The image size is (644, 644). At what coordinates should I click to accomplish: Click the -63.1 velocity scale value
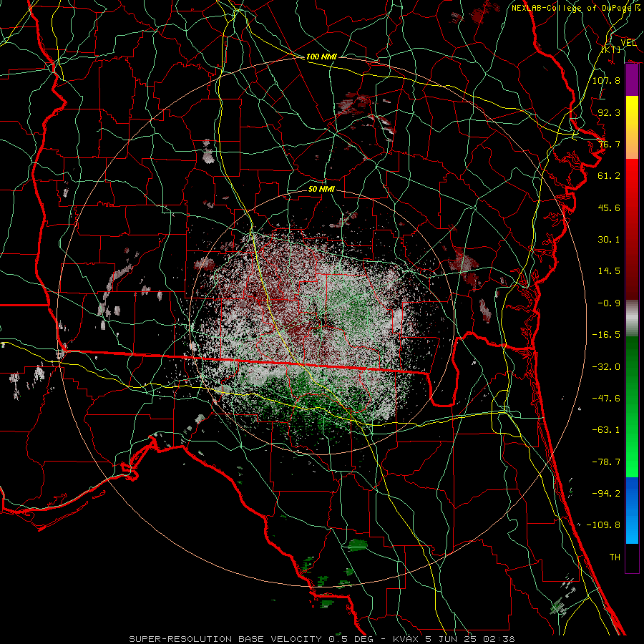click(606, 430)
